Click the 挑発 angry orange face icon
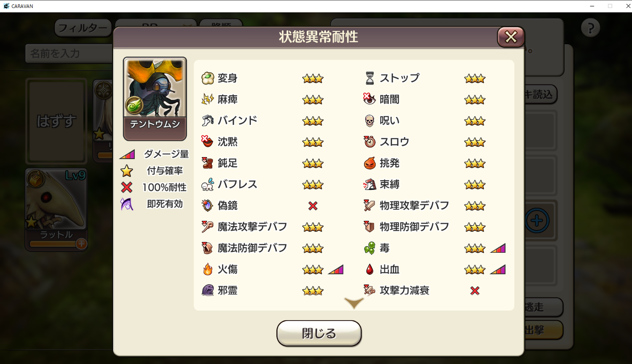 [x=370, y=163]
